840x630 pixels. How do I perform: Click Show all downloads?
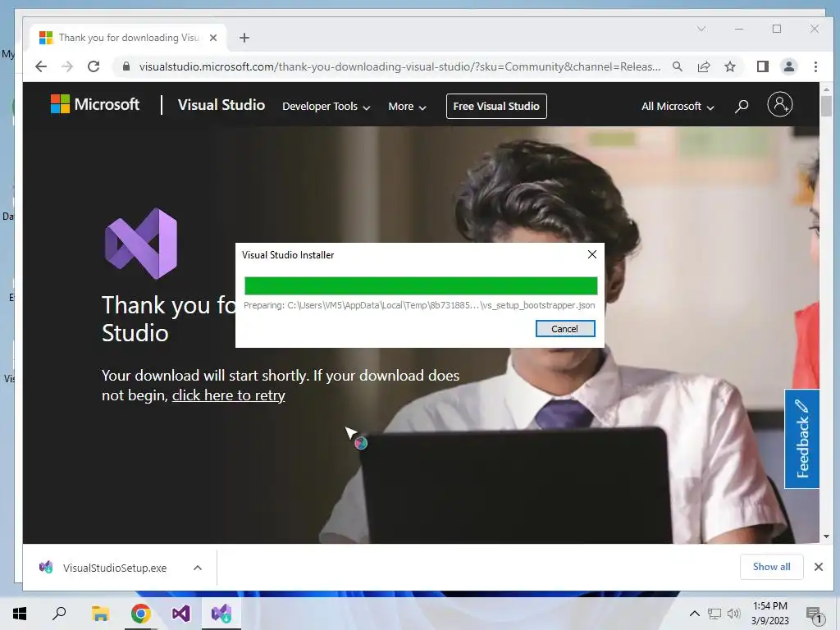pos(771,567)
